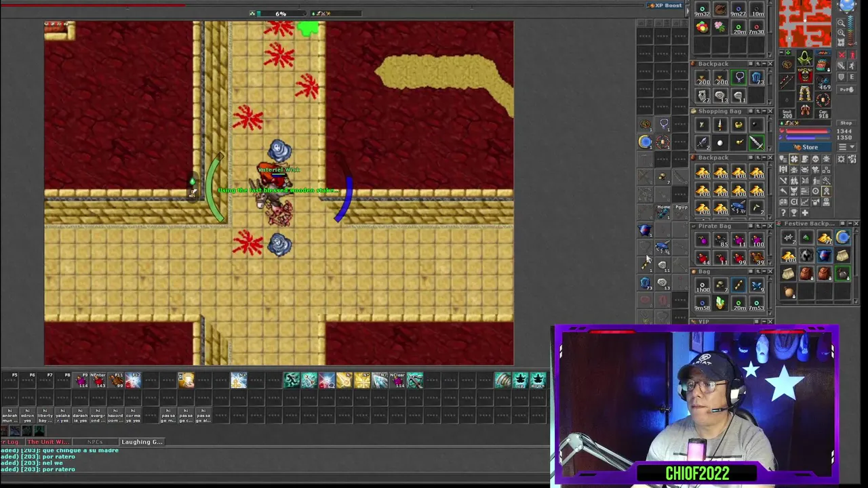Screen dimensions: 868x488
Task: Toggle the PvP mode button
Action: 846,89
